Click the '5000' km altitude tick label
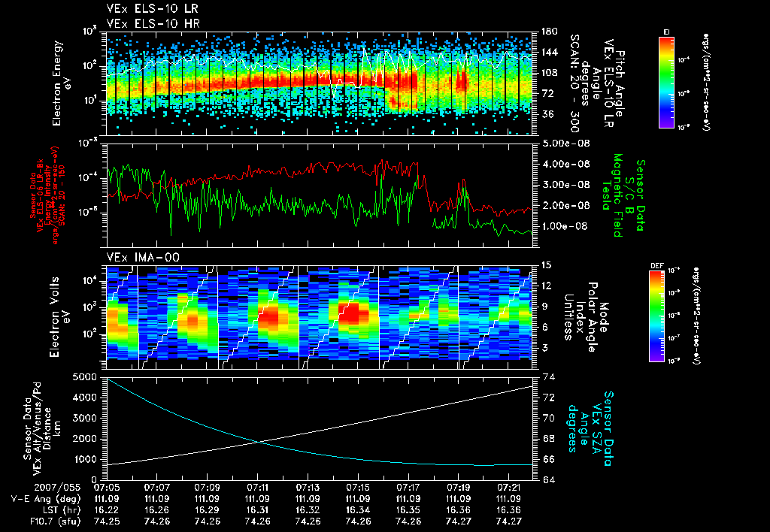This screenshot has height=532, width=770. [x=84, y=377]
